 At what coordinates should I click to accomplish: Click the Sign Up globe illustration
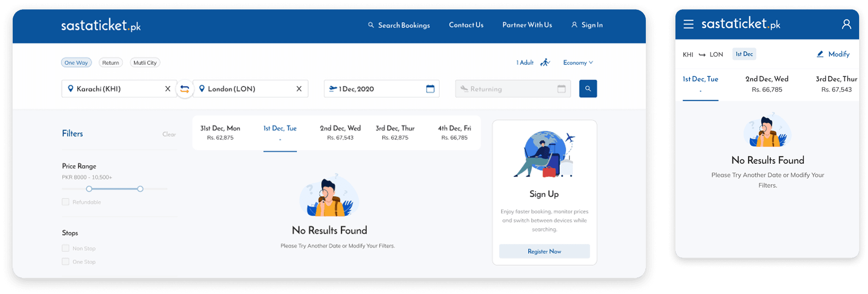pos(544,154)
